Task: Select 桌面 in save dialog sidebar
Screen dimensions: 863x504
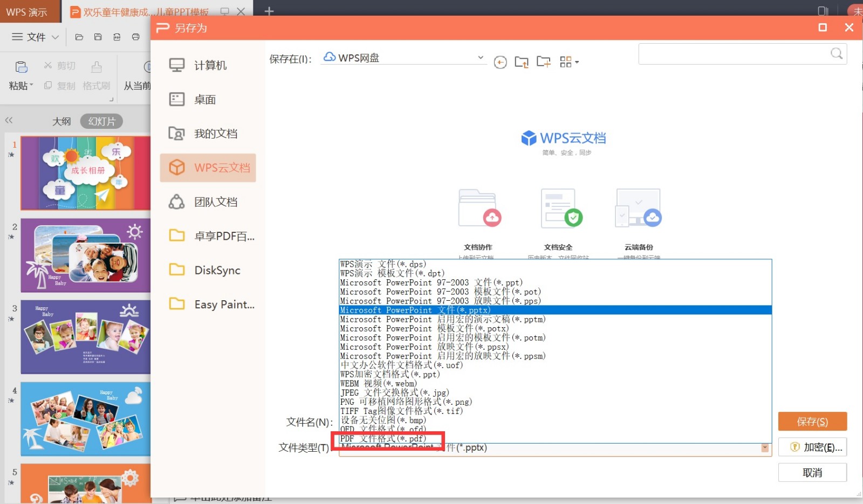Action: (208, 99)
